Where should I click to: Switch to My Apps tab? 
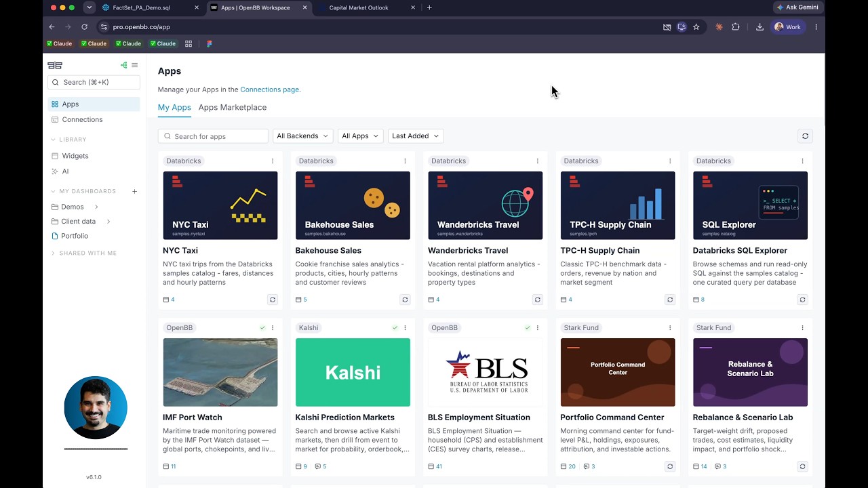(174, 107)
